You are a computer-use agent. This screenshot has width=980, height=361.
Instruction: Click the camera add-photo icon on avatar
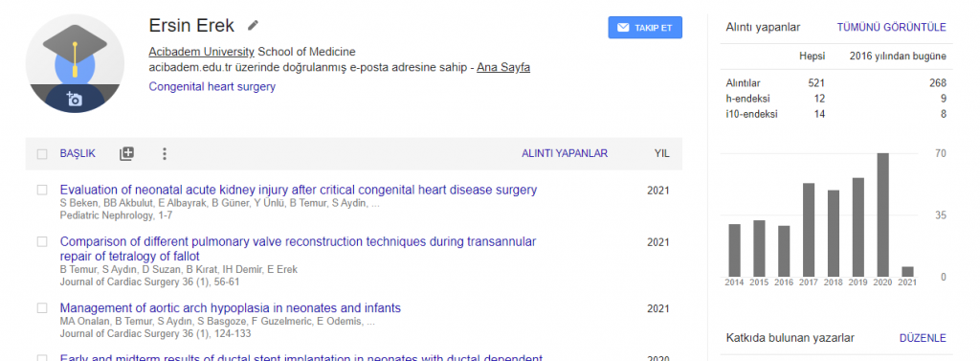[75, 99]
